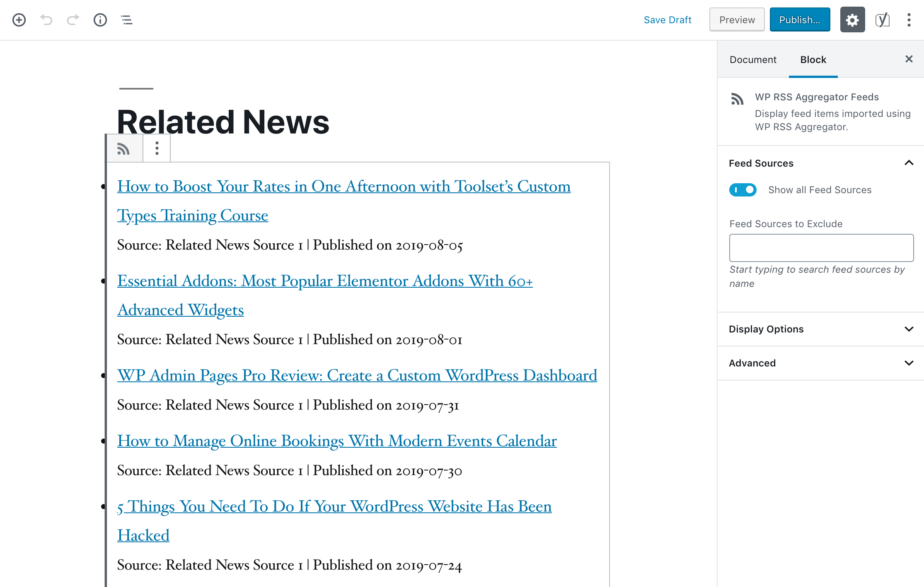This screenshot has height=587, width=924.
Task: Click the Related News page title
Action: tap(223, 122)
